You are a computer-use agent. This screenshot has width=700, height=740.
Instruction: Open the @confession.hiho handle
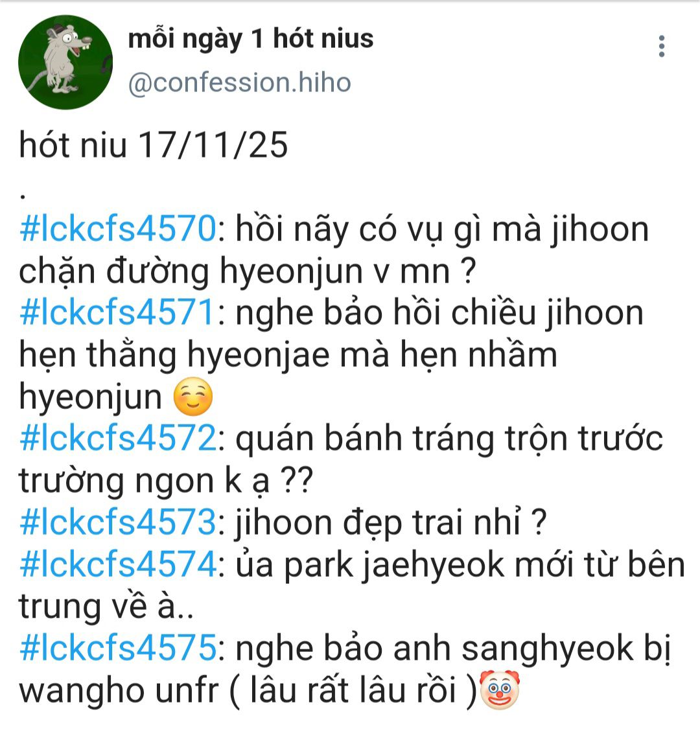click(239, 83)
